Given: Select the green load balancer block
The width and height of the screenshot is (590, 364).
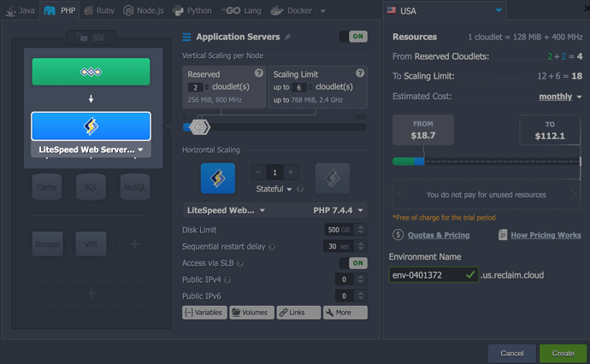Looking at the screenshot, I should click(91, 72).
